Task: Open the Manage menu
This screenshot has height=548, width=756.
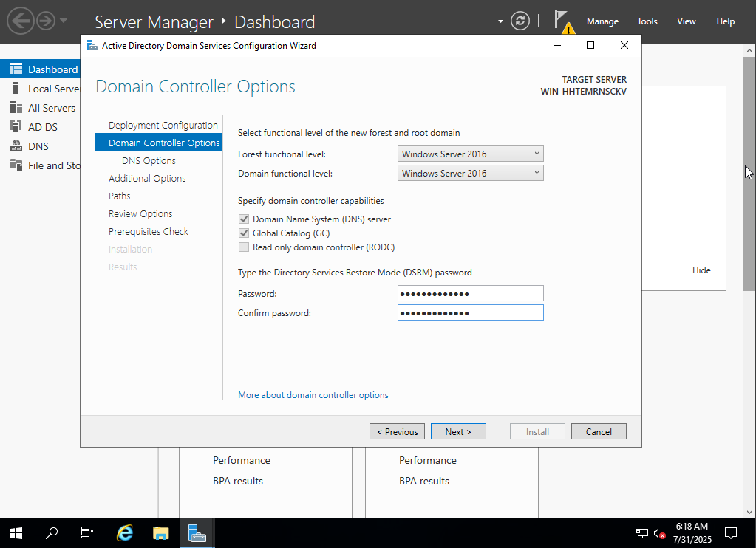Action: 602,21
